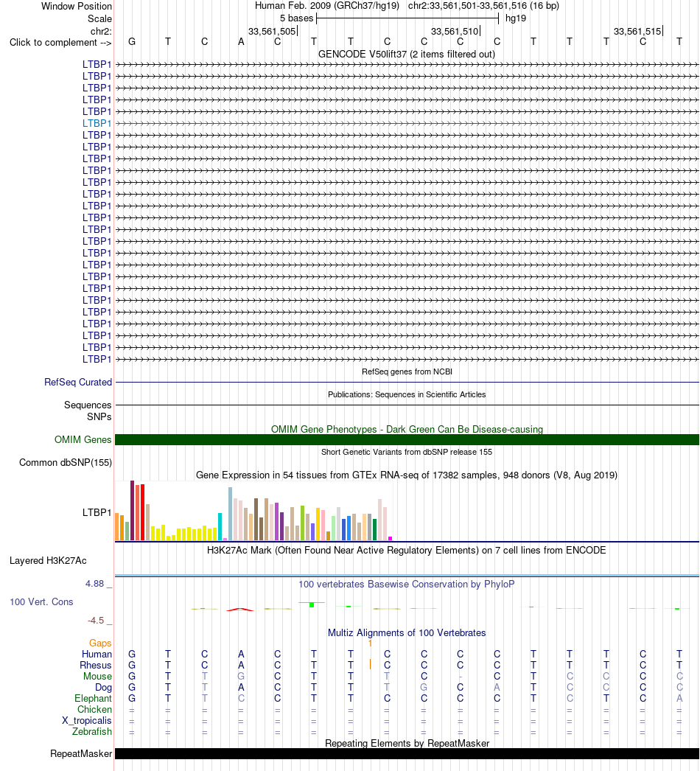Click the '-' gap in Mouse row
This screenshot has width=700, height=771.
460,677
